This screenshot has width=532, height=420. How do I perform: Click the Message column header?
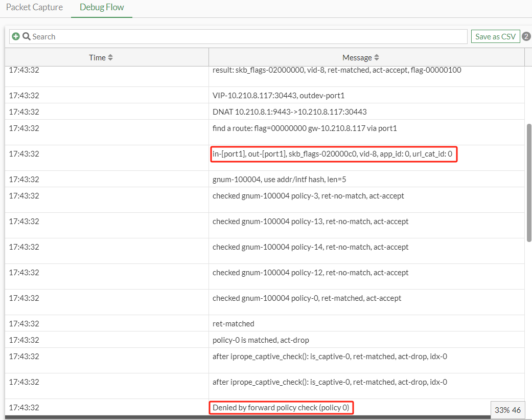pos(357,58)
